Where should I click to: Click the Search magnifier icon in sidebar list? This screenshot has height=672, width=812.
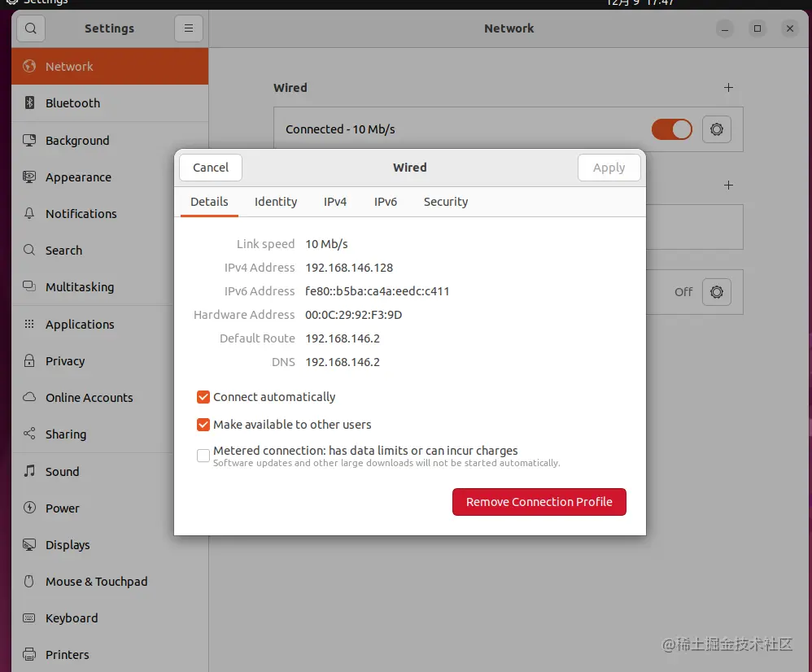point(29,250)
